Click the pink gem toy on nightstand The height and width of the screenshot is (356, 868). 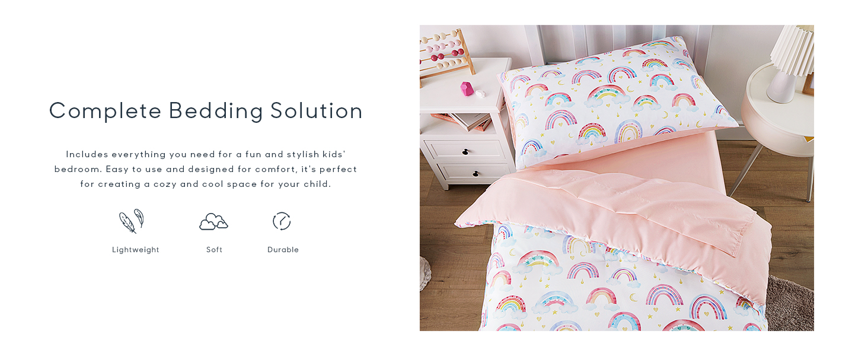click(x=467, y=88)
